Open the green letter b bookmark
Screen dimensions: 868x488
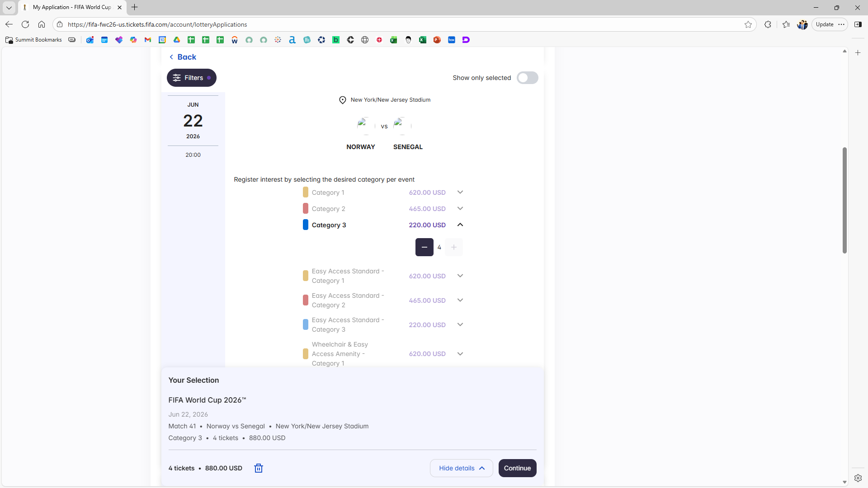pyautogui.click(x=336, y=40)
